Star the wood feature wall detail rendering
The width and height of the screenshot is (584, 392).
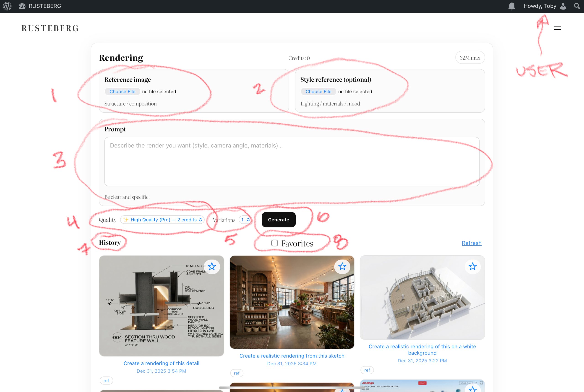pyautogui.click(x=212, y=267)
